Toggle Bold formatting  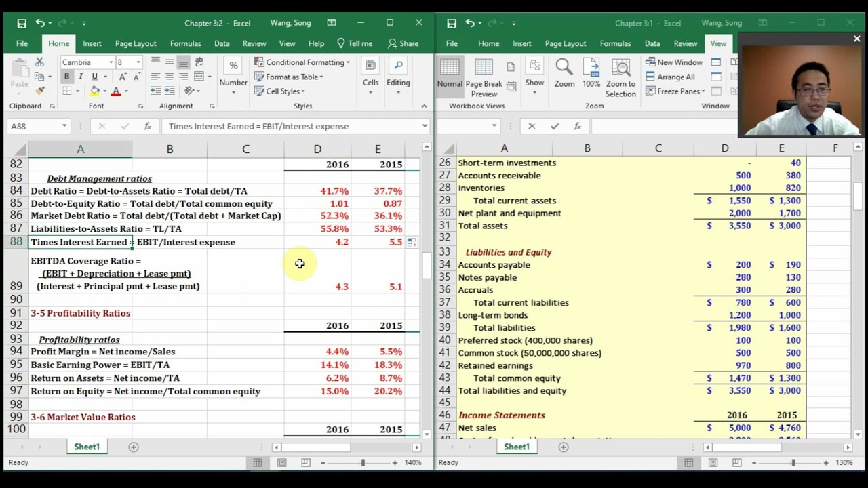[x=66, y=77]
